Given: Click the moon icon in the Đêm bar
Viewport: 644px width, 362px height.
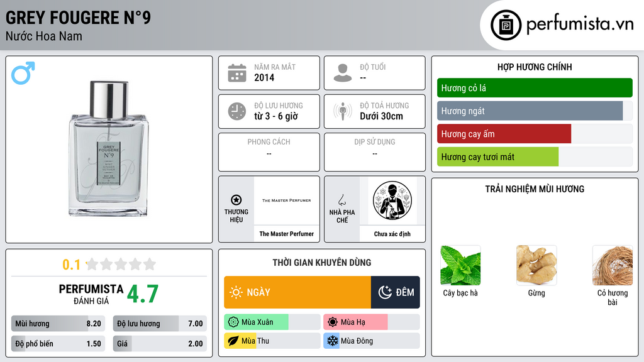Looking at the screenshot, I should point(385,292).
